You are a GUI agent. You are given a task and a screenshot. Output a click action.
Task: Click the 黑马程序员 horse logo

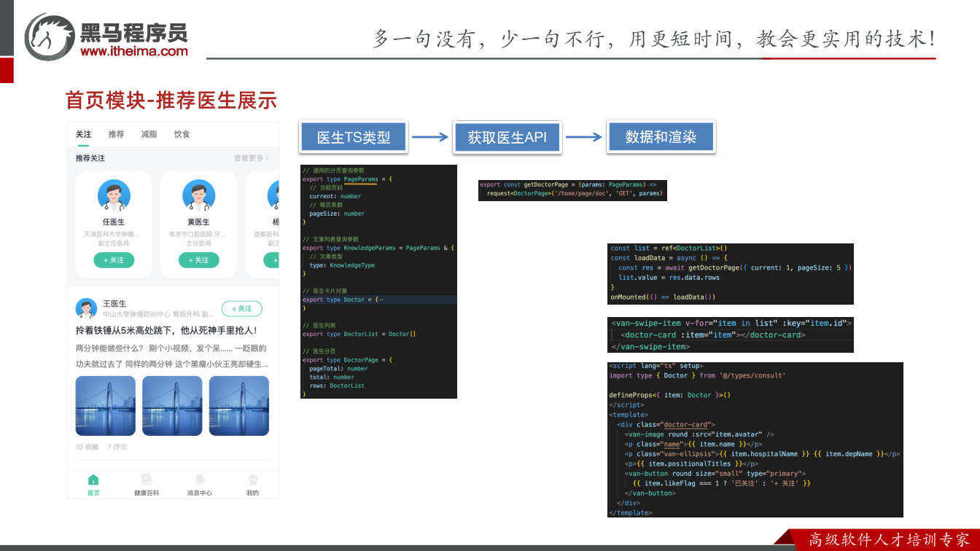click(50, 36)
